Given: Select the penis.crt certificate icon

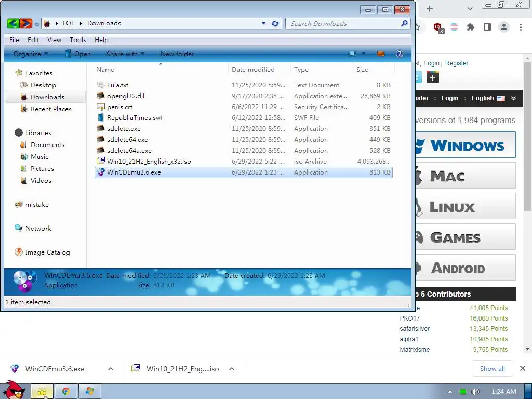Looking at the screenshot, I should click(100, 107).
